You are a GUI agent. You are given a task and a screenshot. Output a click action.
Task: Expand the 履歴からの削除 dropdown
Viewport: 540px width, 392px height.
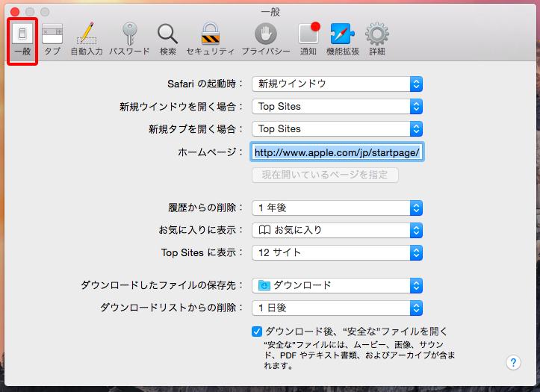click(337, 208)
